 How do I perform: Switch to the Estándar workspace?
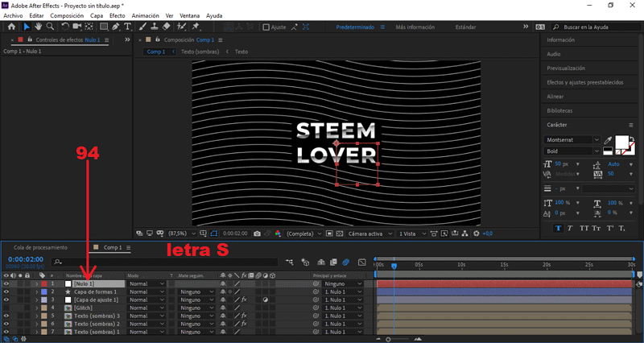(x=465, y=27)
